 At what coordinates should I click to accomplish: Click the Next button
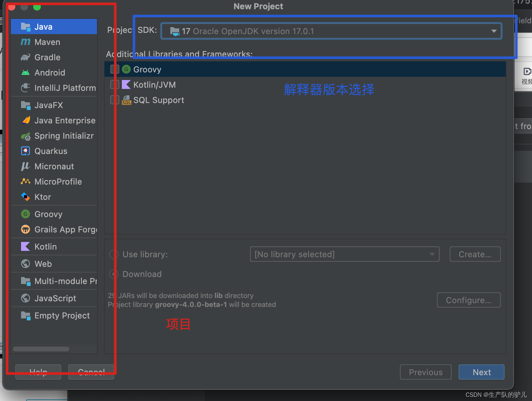(482, 372)
